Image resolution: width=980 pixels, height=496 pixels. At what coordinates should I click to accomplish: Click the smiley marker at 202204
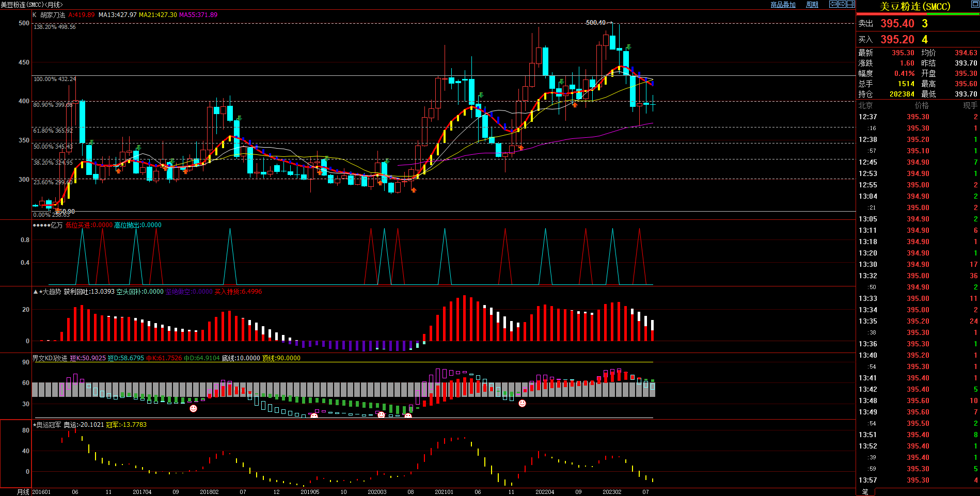522,403
